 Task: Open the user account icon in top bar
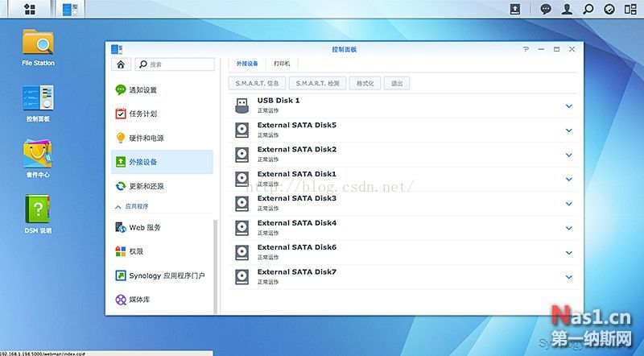click(x=568, y=9)
